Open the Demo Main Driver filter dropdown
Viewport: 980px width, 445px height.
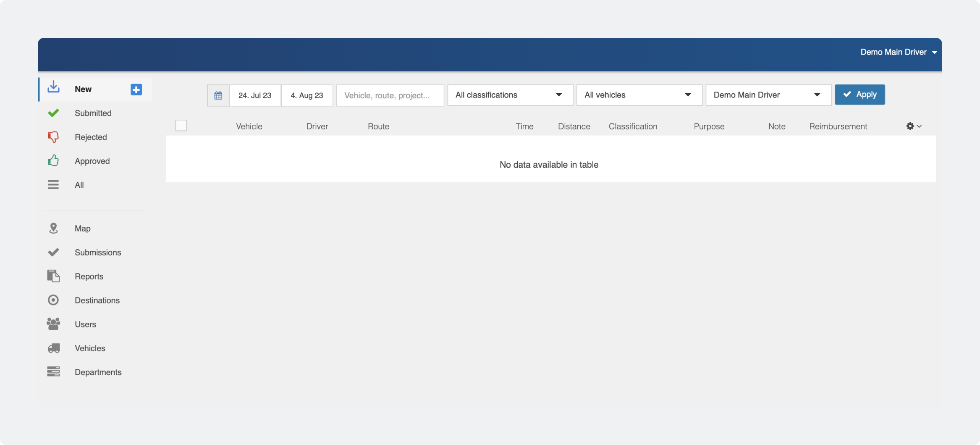tap(768, 95)
